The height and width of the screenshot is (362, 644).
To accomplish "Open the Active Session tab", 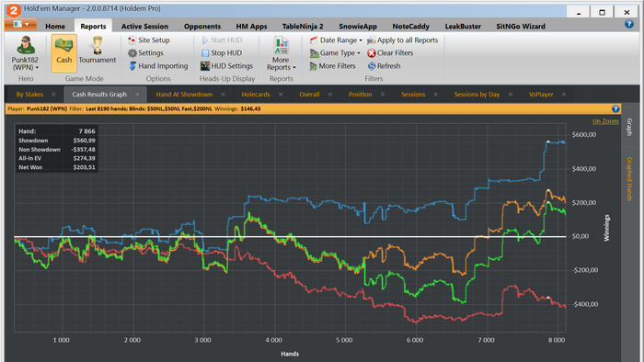I will coord(144,27).
